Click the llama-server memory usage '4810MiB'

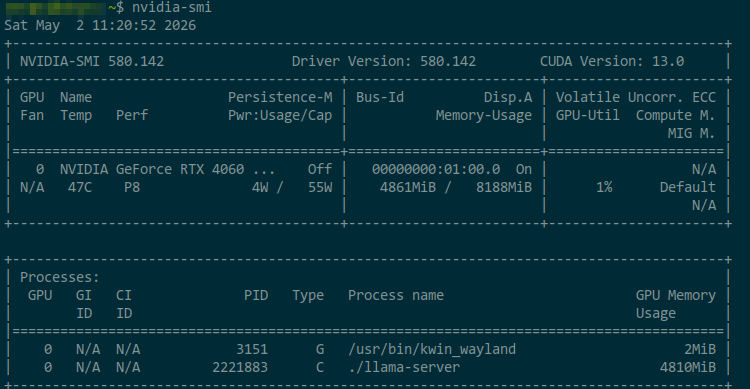click(688, 367)
